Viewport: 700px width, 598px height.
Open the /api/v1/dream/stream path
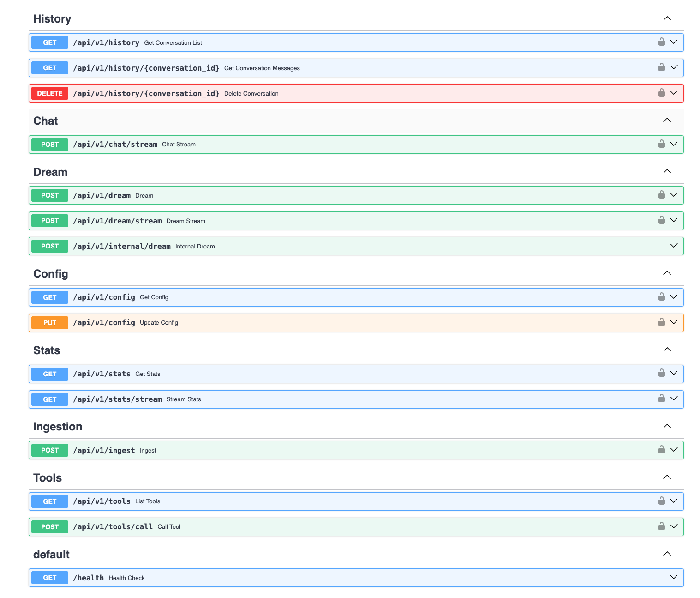click(x=117, y=221)
